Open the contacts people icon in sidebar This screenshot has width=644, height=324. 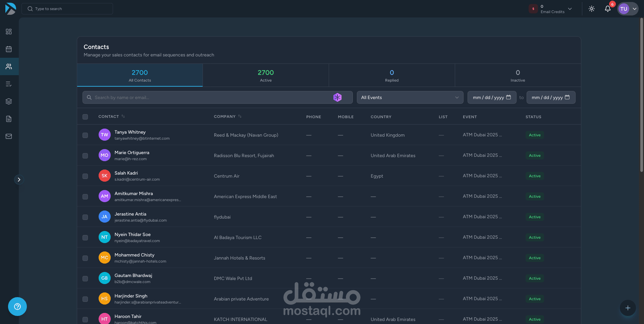point(9,66)
